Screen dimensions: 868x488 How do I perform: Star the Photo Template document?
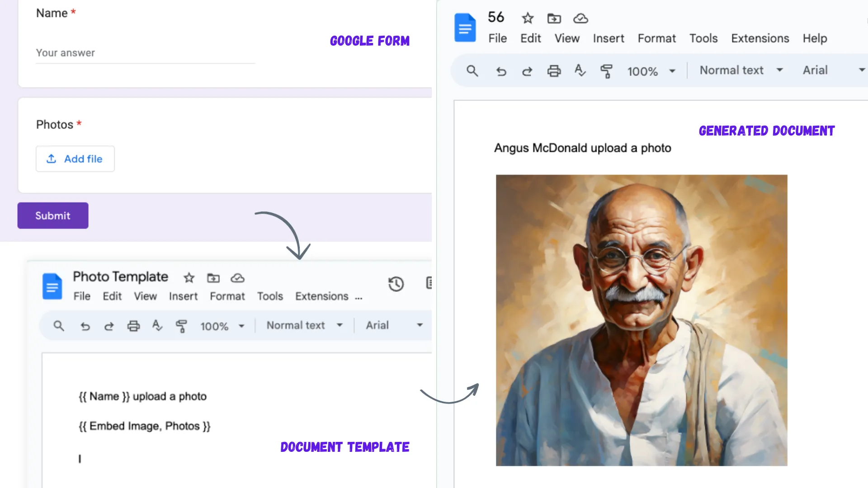tap(189, 278)
